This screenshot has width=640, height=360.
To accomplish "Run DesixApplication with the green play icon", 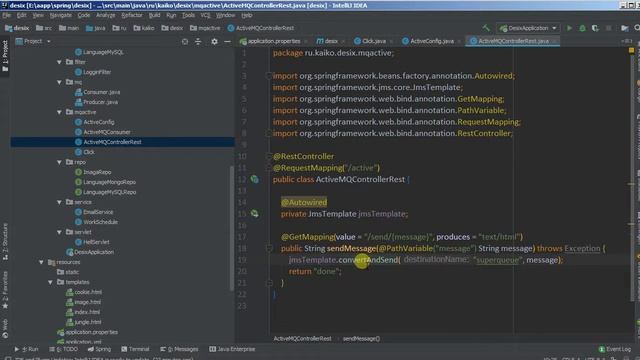I will pyautogui.click(x=569, y=28).
